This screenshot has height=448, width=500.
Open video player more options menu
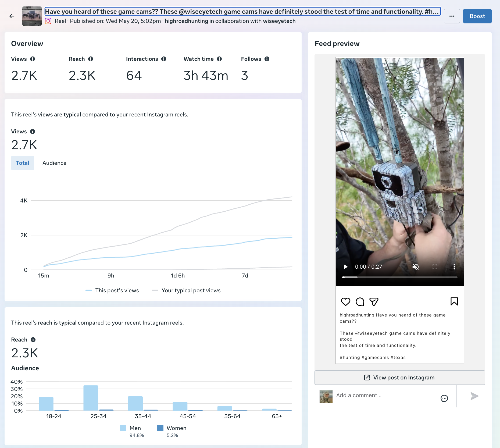click(x=454, y=267)
